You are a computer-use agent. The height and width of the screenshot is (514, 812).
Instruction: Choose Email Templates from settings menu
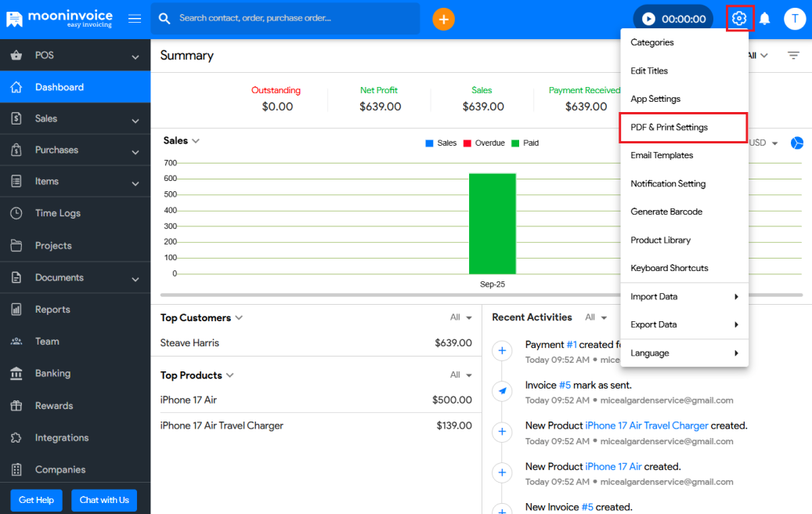[x=662, y=156]
